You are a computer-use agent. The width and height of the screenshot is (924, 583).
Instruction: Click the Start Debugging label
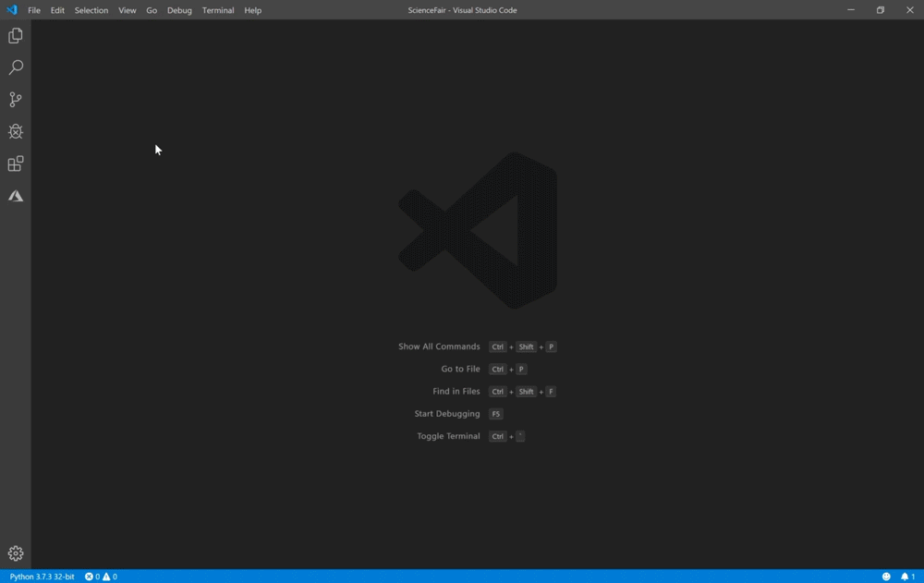click(x=446, y=414)
